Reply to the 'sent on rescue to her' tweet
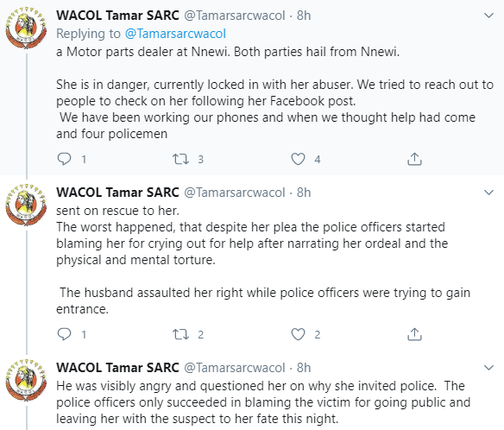The height and width of the screenshot is (430, 504). coord(64,334)
